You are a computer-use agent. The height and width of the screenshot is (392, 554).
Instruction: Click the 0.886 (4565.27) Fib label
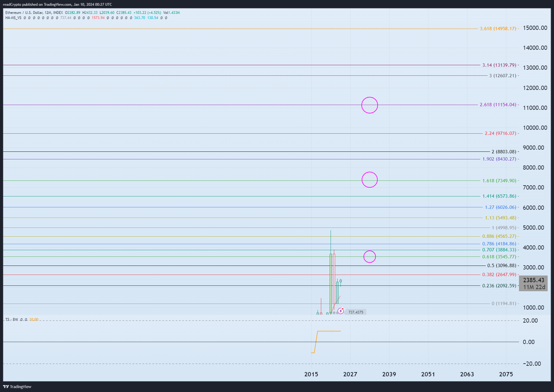pyautogui.click(x=499, y=236)
